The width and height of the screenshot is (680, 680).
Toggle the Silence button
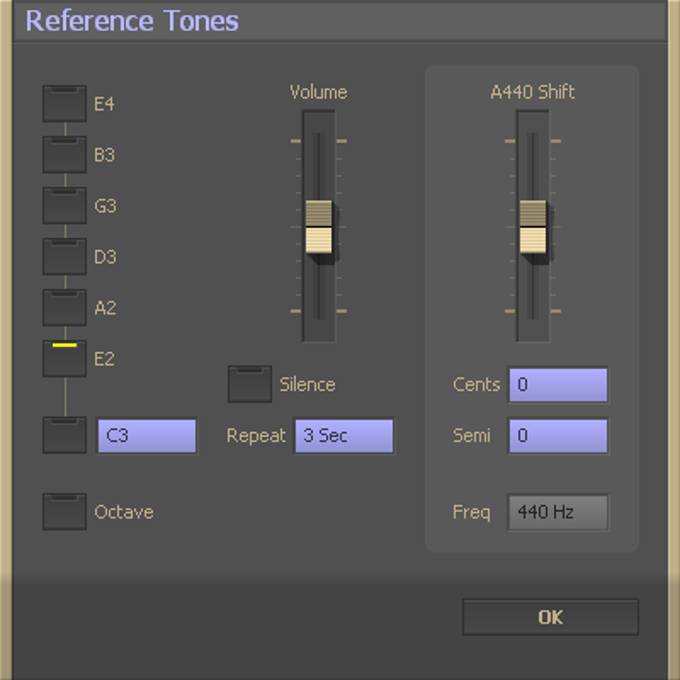point(249,385)
